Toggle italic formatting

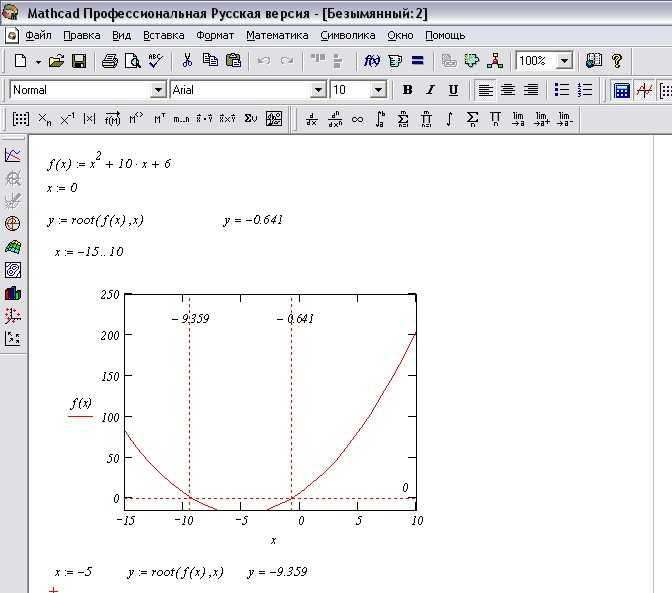430,90
